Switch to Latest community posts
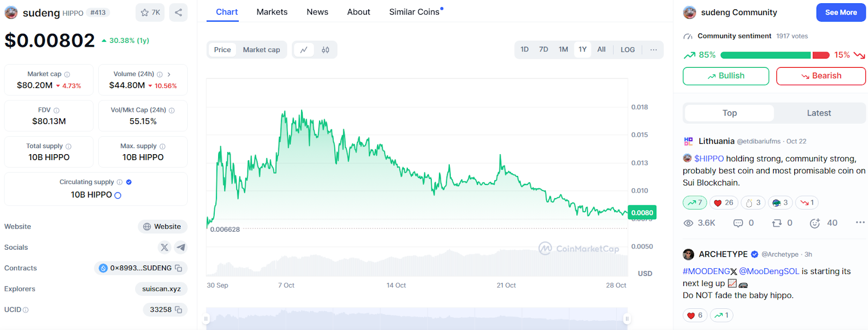 pos(819,113)
